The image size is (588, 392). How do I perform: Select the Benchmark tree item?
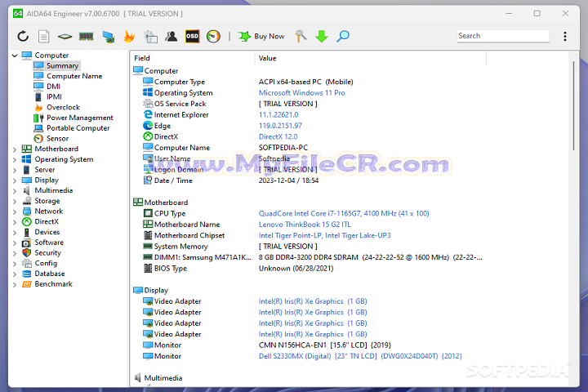pyautogui.click(x=53, y=284)
